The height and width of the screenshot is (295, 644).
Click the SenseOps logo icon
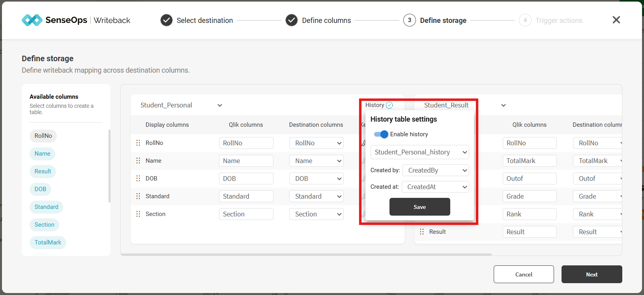pyautogui.click(x=32, y=20)
